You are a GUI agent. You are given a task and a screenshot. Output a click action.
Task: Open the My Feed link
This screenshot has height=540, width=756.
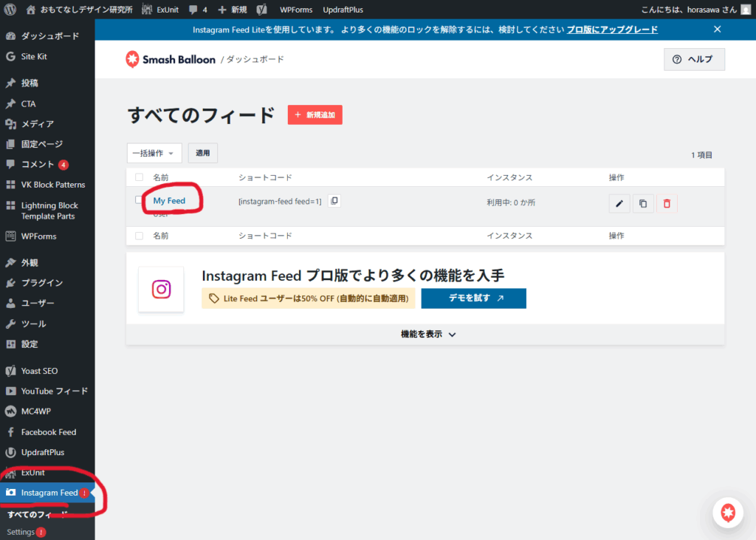(169, 201)
